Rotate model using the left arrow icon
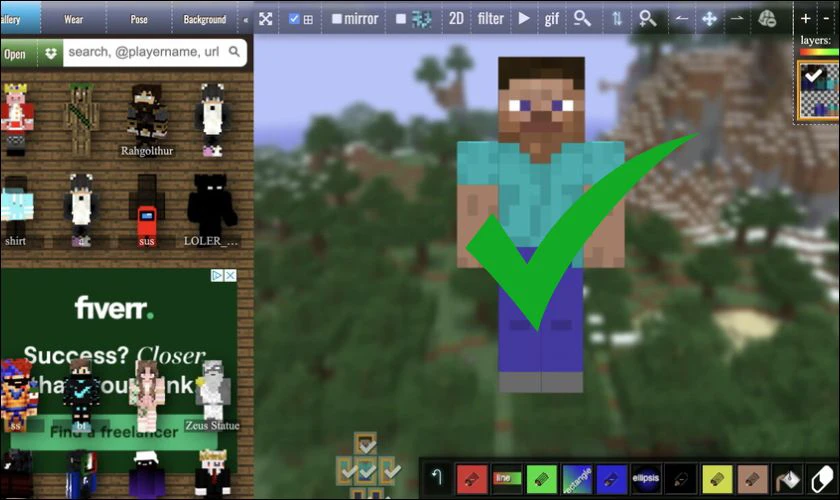The width and height of the screenshot is (840, 500). coord(681,19)
